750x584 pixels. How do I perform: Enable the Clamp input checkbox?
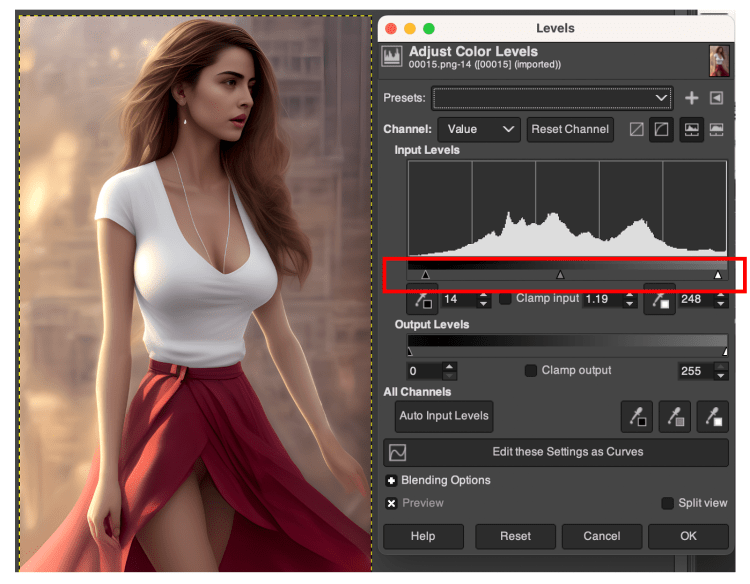[x=505, y=299]
